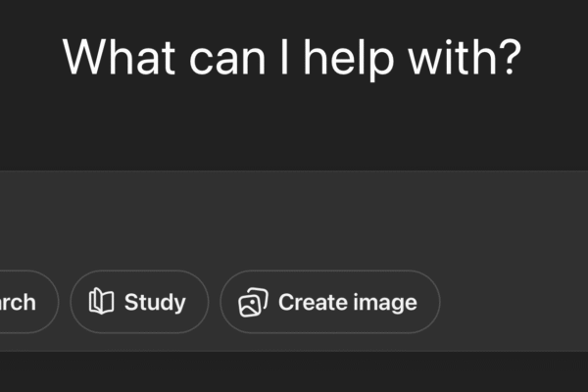Enable Study mode via its book icon

(x=102, y=302)
